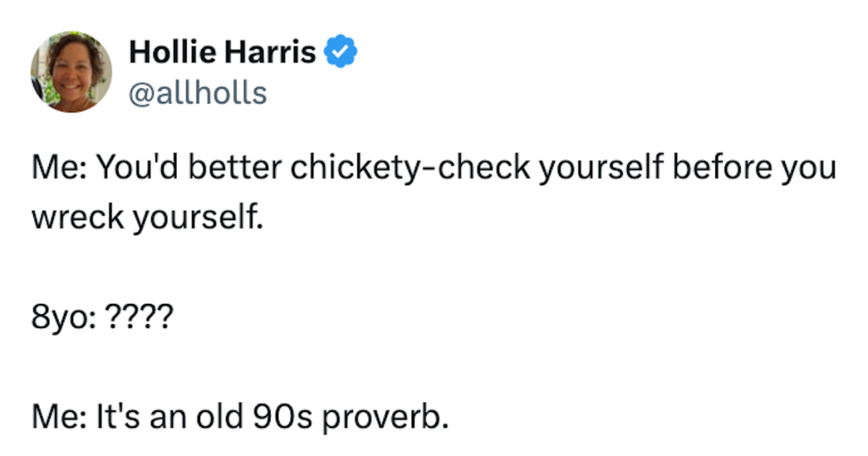
Task: Open the @allholls handle link
Action: pos(198,92)
